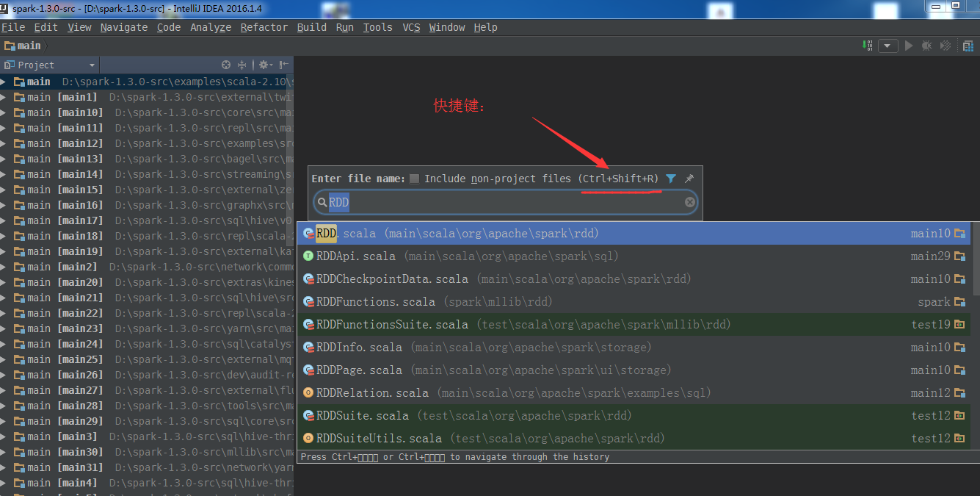
Task: Click the Collapse All icon in Project panel
Action: 242,65
